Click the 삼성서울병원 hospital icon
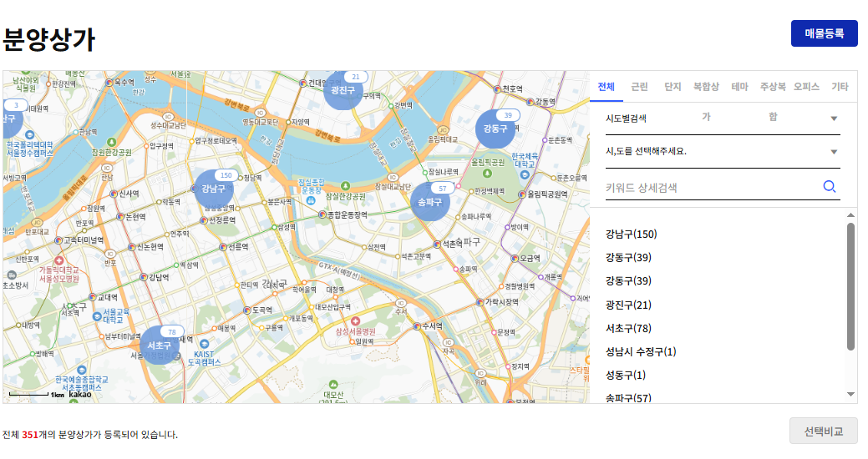The height and width of the screenshot is (459, 868). [355, 321]
